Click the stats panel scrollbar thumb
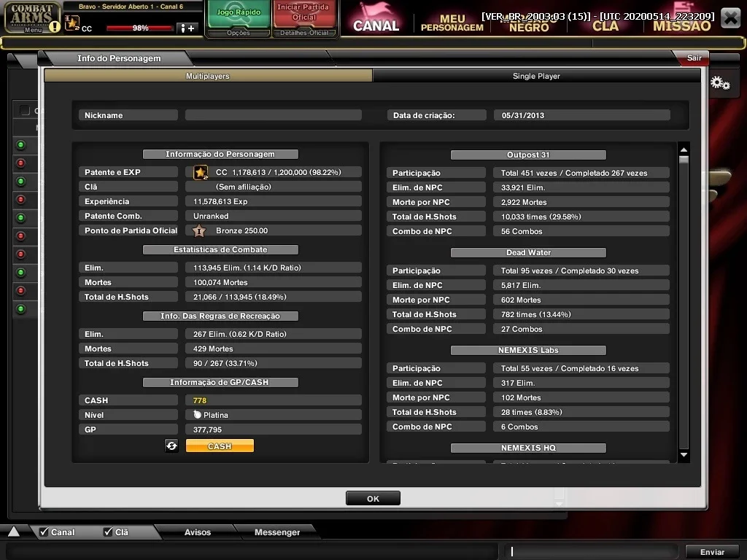747x560 pixels. [684, 160]
